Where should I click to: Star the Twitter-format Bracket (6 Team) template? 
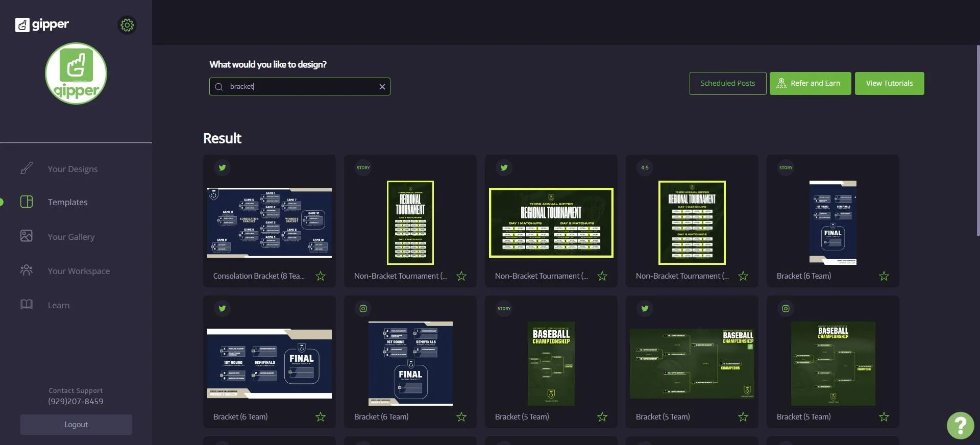(x=321, y=417)
